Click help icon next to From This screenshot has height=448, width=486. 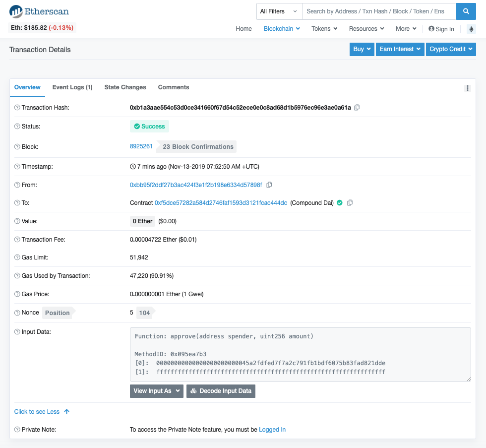tap(17, 185)
